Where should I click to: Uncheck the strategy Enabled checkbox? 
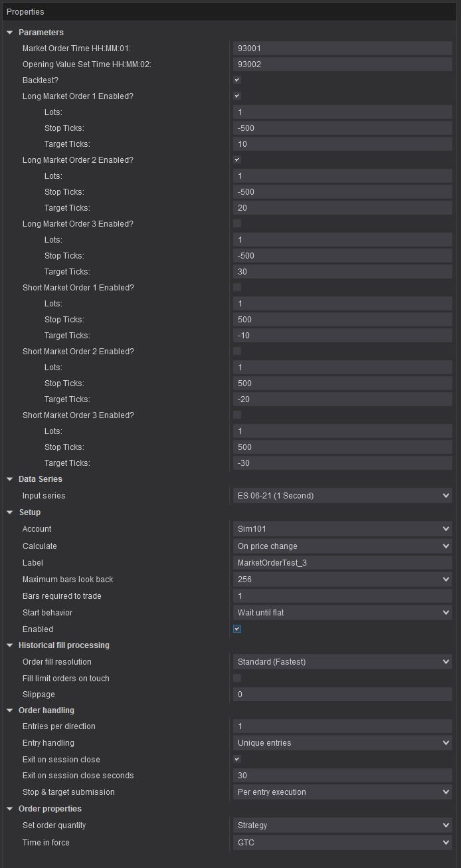[x=237, y=629]
